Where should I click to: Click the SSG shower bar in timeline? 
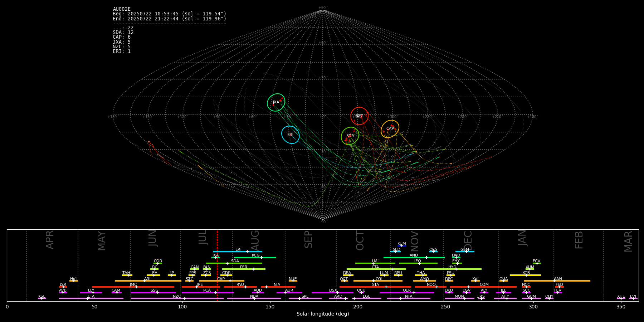[153, 293]
